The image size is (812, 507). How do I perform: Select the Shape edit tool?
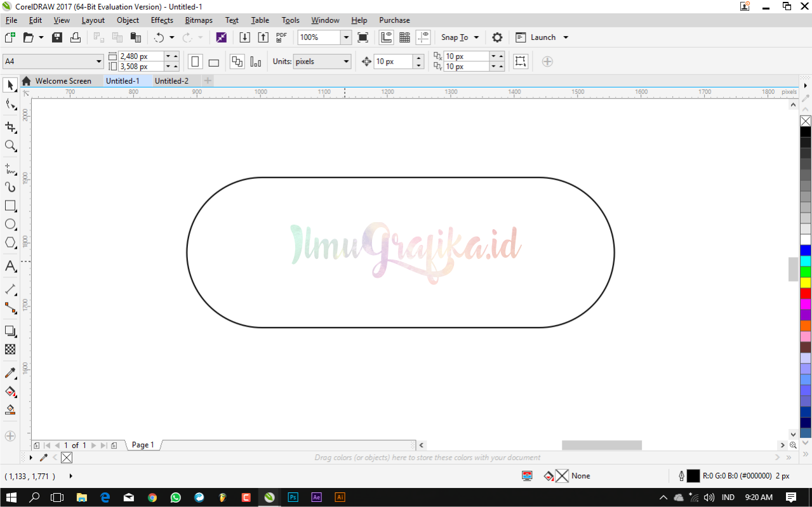pyautogui.click(x=10, y=105)
